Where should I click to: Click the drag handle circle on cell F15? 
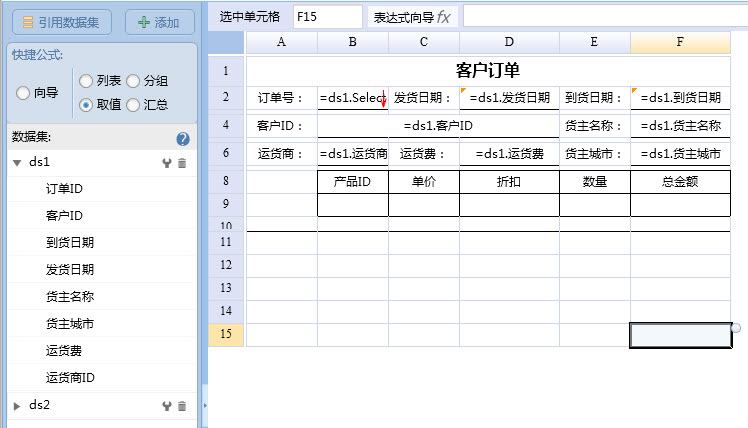click(x=736, y=328)
